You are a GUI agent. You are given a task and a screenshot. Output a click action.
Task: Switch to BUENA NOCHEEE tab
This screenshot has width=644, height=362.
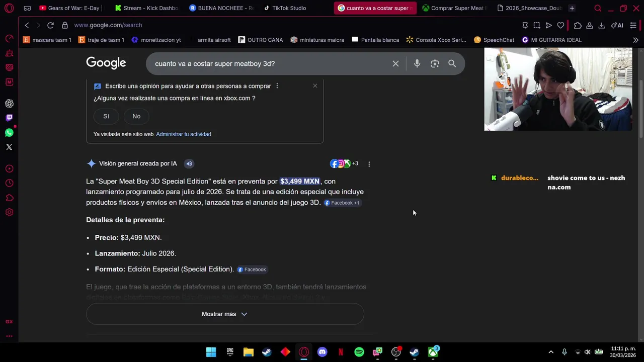[x=221, y=8]
